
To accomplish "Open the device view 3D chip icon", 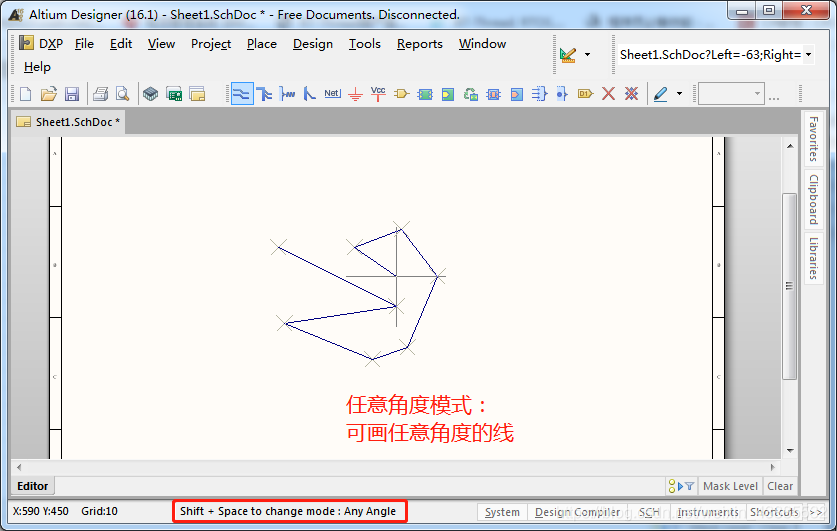I will click(151, 94).
